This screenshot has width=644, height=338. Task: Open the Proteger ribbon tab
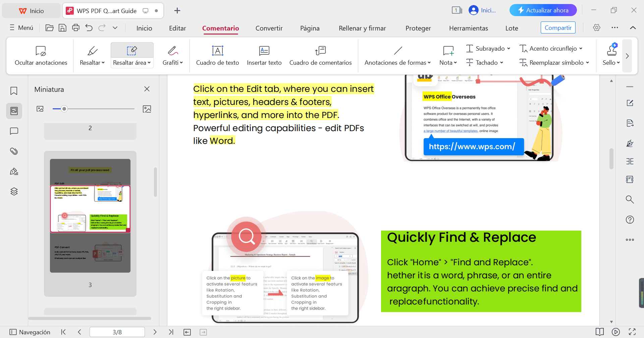pos(418,28)
